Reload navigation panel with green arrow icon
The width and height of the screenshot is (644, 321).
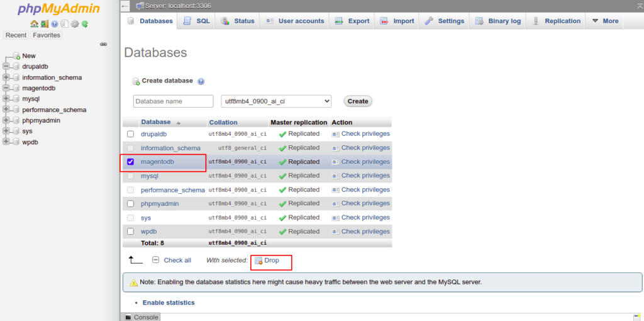[85, 24]
